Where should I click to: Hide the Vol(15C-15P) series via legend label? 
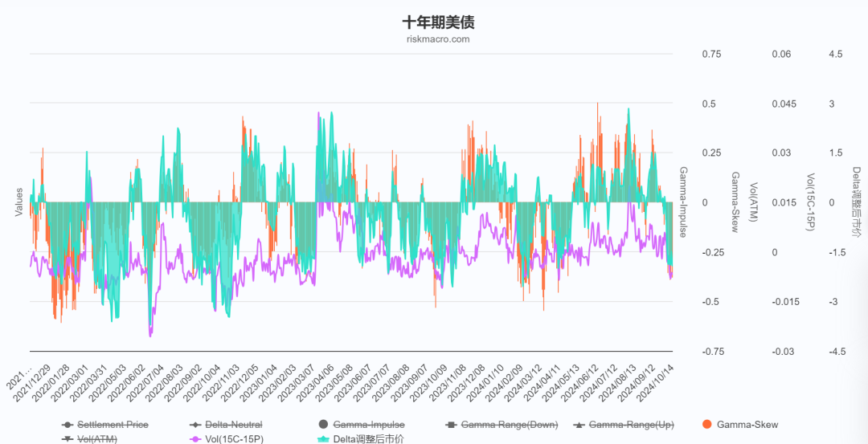coord(236,439)
